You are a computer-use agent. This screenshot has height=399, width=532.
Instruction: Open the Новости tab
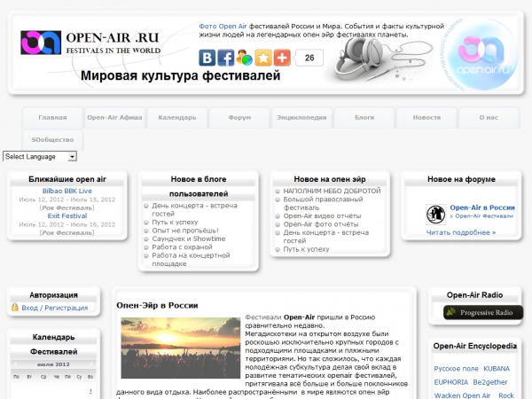pos(426,117)
